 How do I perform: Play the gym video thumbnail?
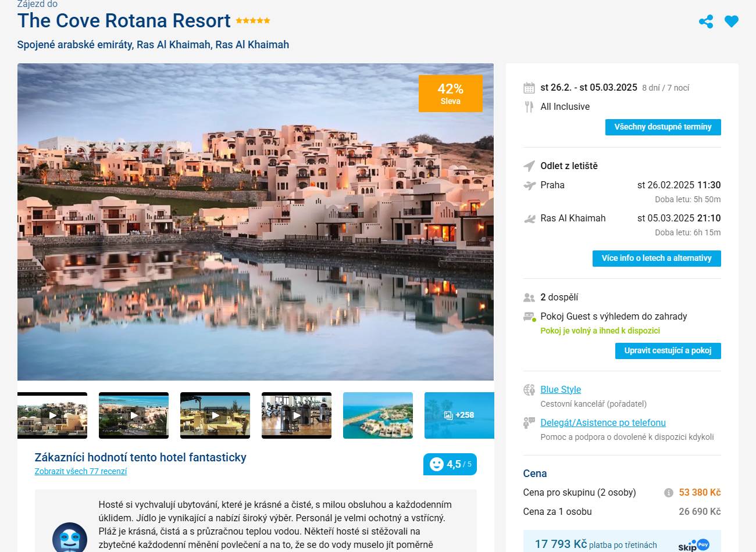pos(297,415)
